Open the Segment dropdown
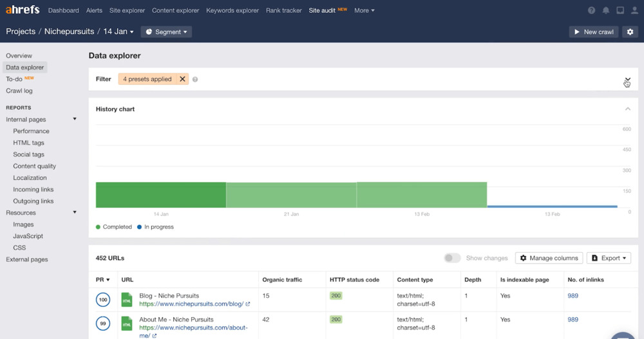The height and width of the screenshot is (339, 644). pos(166,32)
